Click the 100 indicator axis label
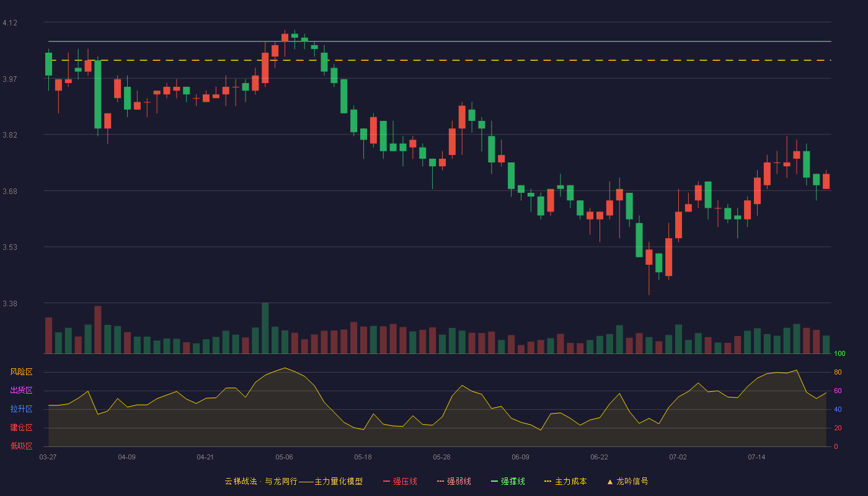The width and height of the screenshot is (868, 496). (x=839, y=353)
